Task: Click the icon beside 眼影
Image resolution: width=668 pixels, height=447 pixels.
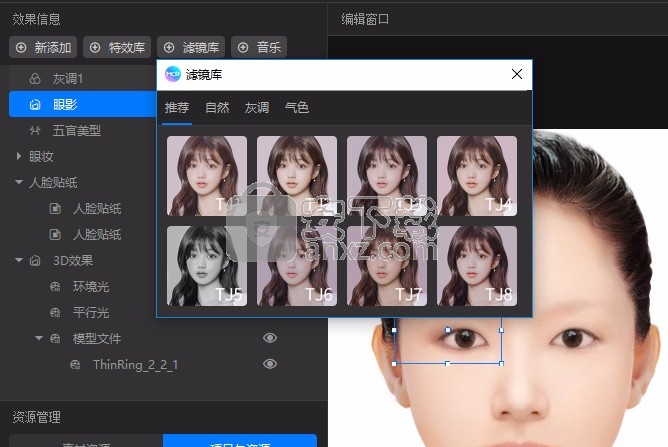Action: (x=35, y=104)
